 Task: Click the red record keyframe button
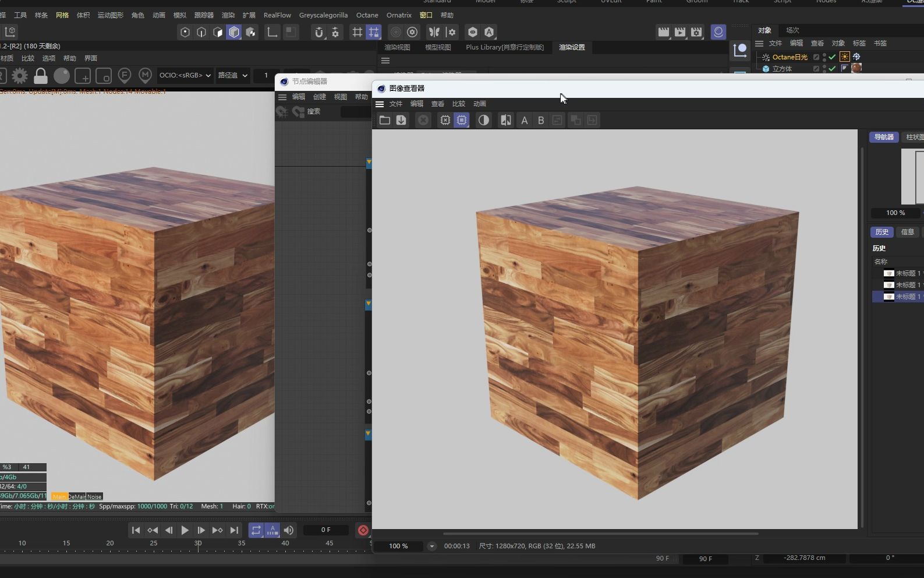point(363,530)
